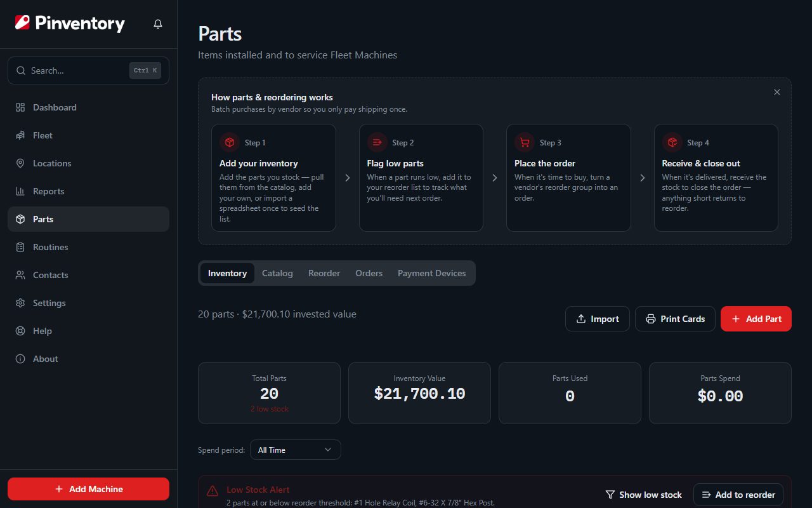Viewport: 812px width, 508px height.
Task: Click '20 parts · $21,700.10 invested value' text
Action: tap(277, 314)
